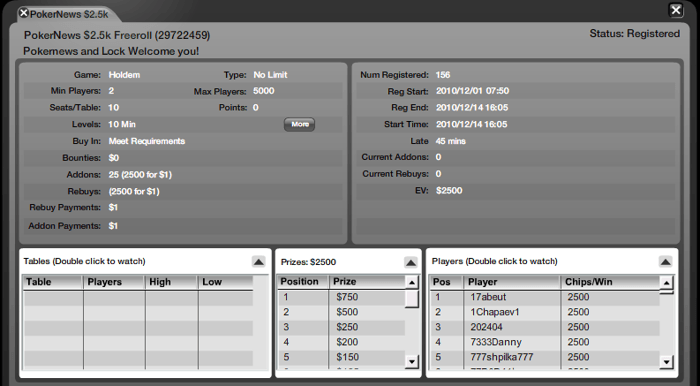The image size is (700, 386).
Task: Click the Prizes: $2500 panel title
Action: point(308,262)
